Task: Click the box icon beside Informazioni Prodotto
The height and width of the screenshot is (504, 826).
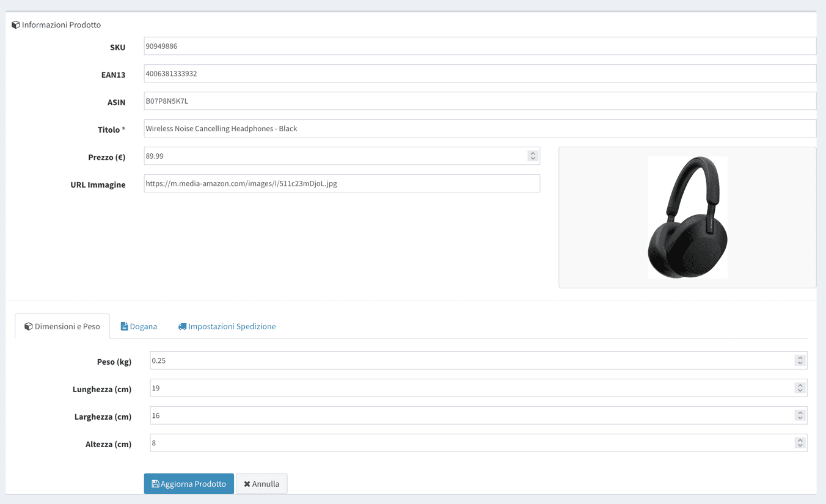Action: pyautogui.click(x=16, y=25)
